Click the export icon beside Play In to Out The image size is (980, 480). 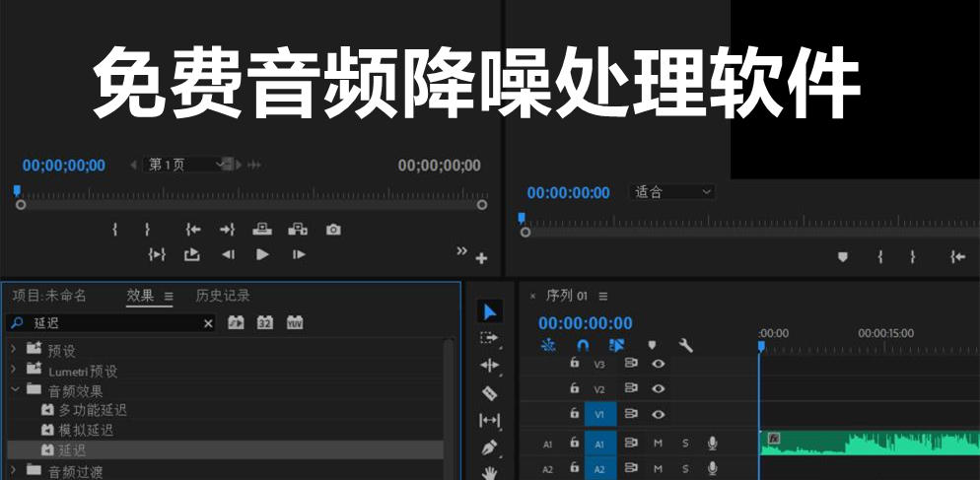tap(192, 254)
